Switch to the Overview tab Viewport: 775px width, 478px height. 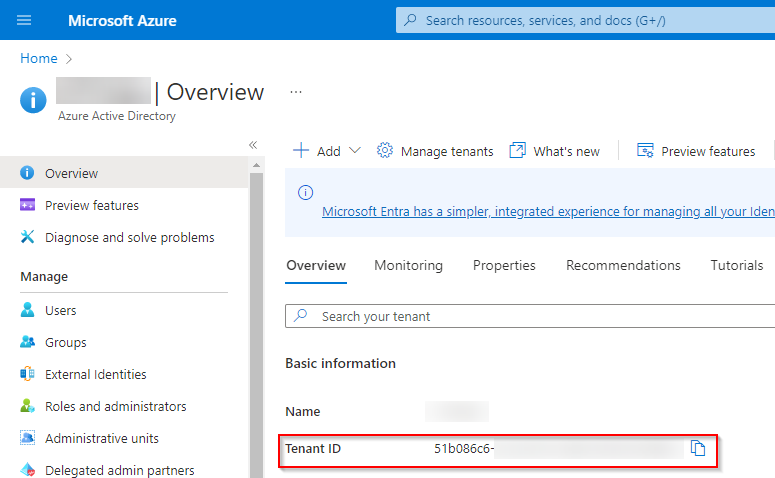click(x=316, y=265)
